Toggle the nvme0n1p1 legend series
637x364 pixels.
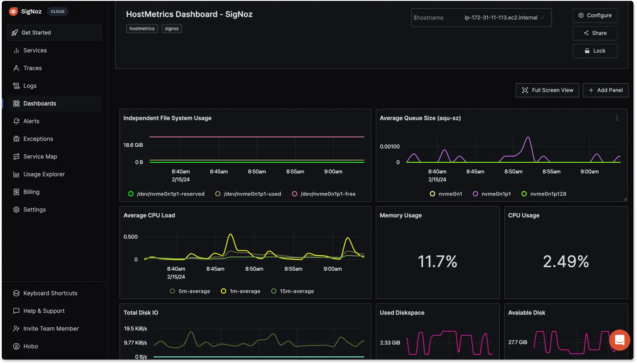492,194
